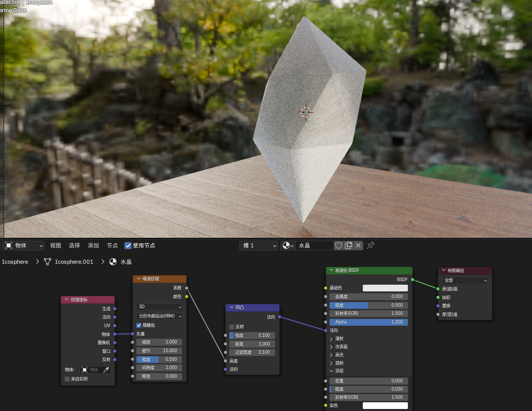
Task: Open the 视图 menu
Action: (56, 245)
